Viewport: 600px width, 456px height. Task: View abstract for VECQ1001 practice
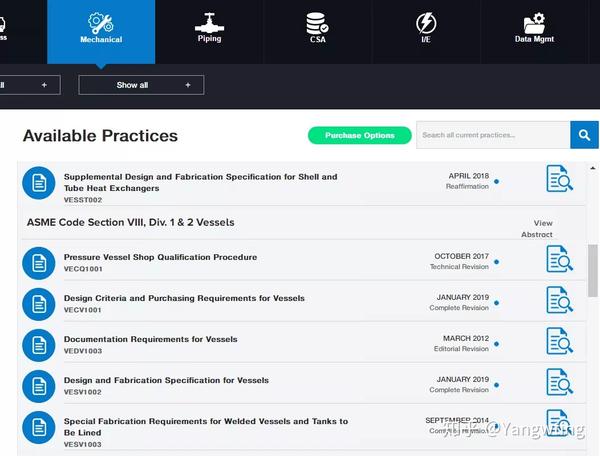tap(559, 259)
